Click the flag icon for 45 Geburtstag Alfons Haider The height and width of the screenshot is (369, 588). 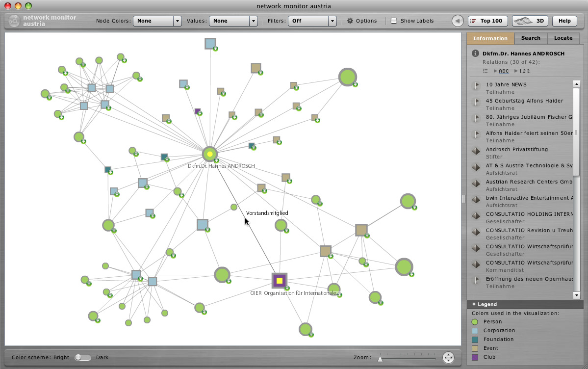click(476, 102)
